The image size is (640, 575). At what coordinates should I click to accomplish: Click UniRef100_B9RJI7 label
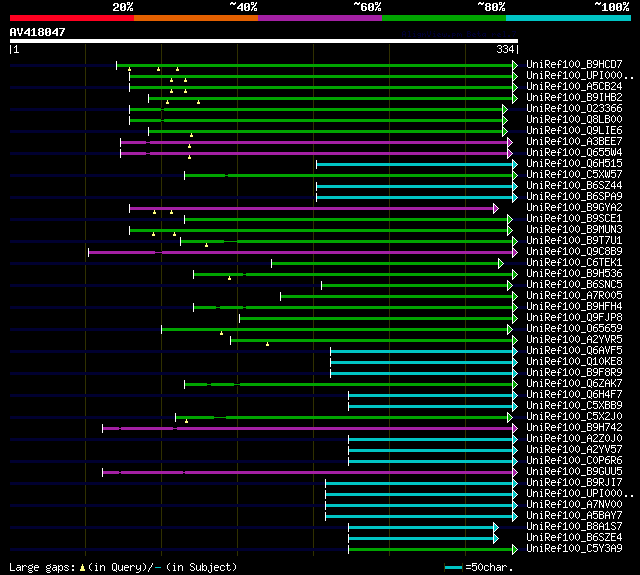pyautogui.click(x=574, y=483)
